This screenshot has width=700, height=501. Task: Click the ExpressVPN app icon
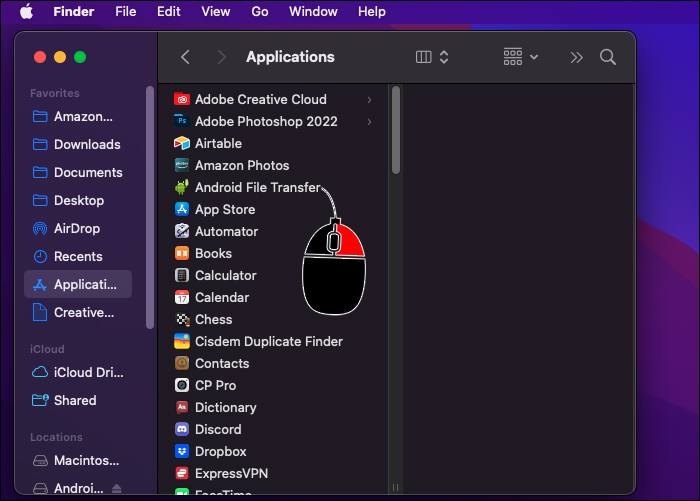pos(182,473)
